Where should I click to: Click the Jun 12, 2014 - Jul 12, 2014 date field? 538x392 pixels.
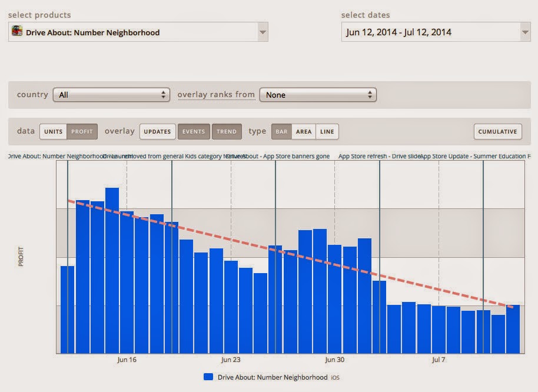click(436, 32)
